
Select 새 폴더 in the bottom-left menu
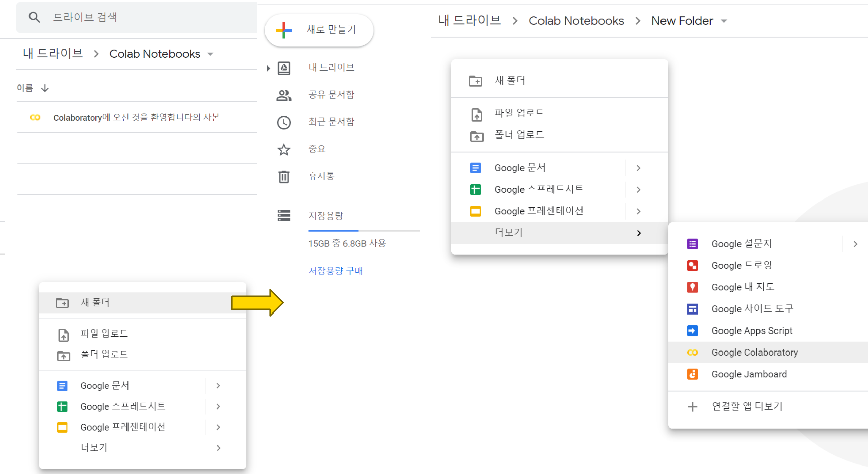click(136, 302)
